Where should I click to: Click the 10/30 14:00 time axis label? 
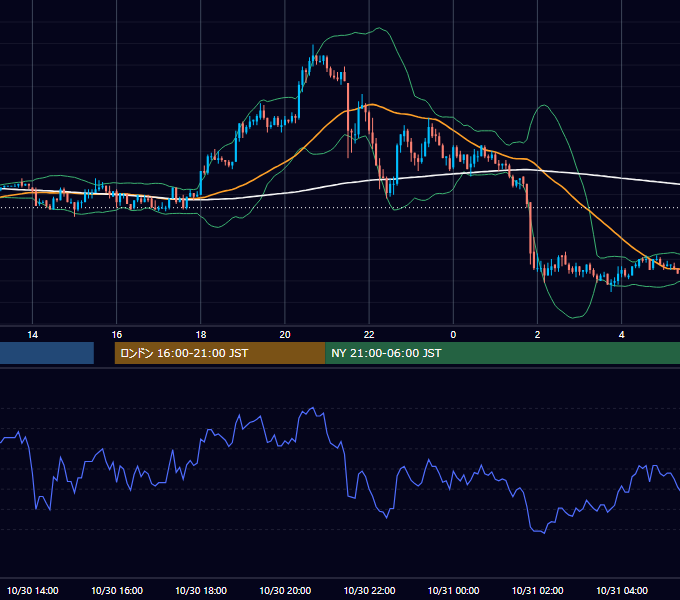coord(33,590)
